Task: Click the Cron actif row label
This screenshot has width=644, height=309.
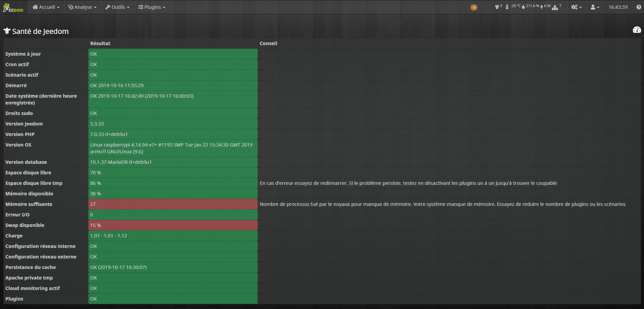Action: (17, 64)
